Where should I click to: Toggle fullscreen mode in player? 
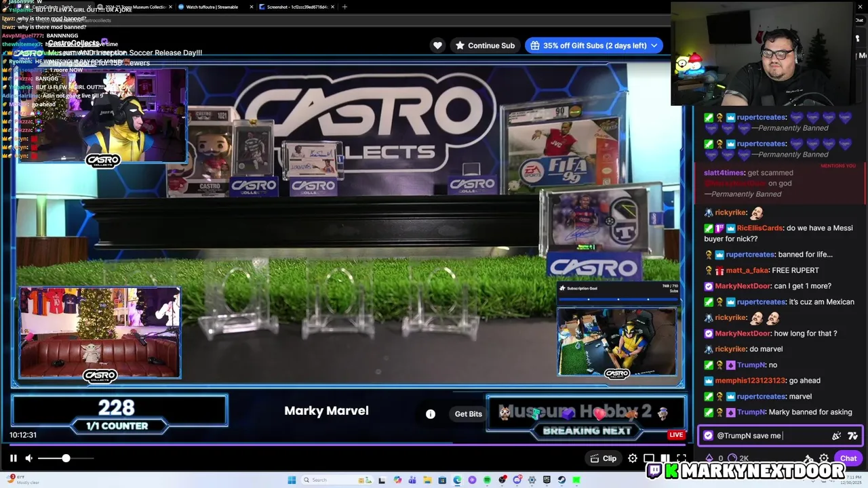(x=681, y=458)
